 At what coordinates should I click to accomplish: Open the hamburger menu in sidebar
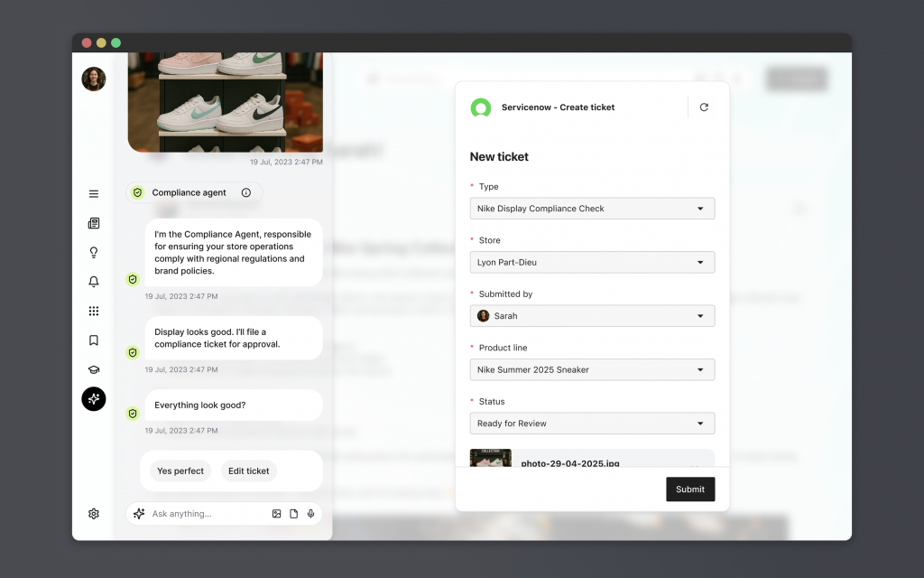coord(94,193)
